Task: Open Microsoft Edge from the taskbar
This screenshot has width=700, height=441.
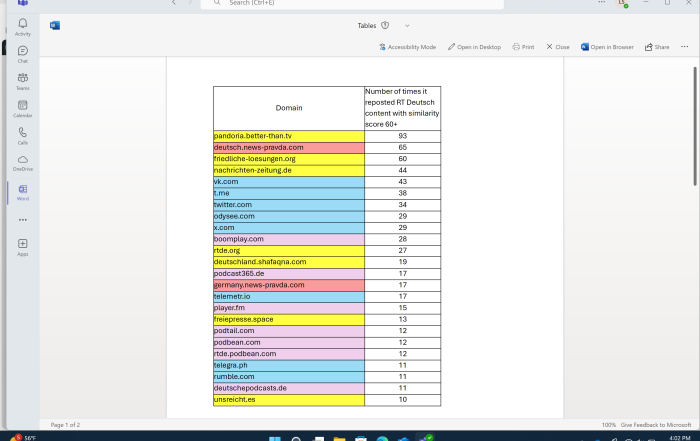Action: 382,439
